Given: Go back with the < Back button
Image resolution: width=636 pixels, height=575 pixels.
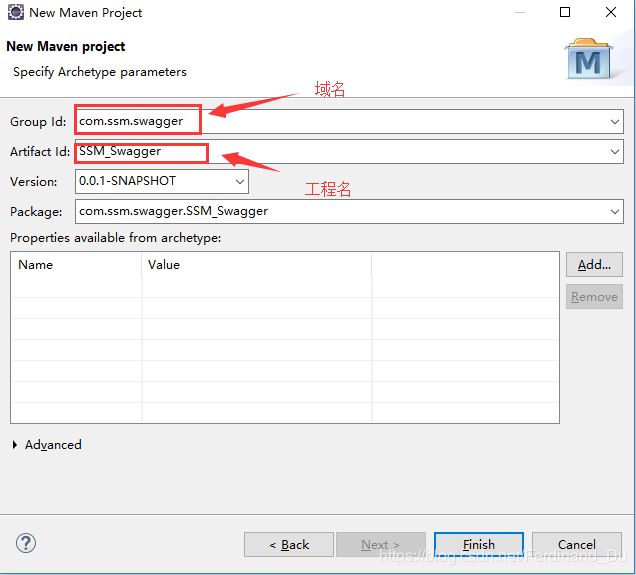Looking at the screenshot, I should (x=289, y=545).
